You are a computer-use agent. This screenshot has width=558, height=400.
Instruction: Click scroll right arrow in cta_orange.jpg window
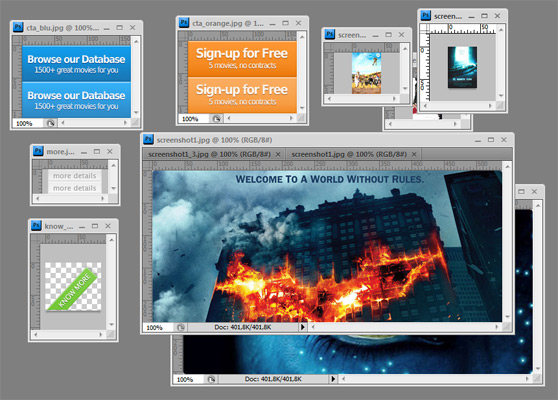click(291, 118)
